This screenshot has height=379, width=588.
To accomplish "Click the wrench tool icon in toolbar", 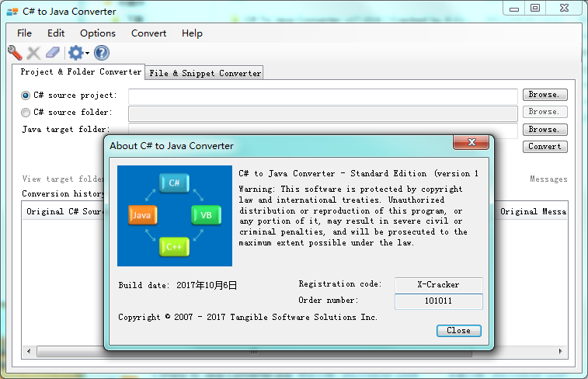I will point(15,53).
